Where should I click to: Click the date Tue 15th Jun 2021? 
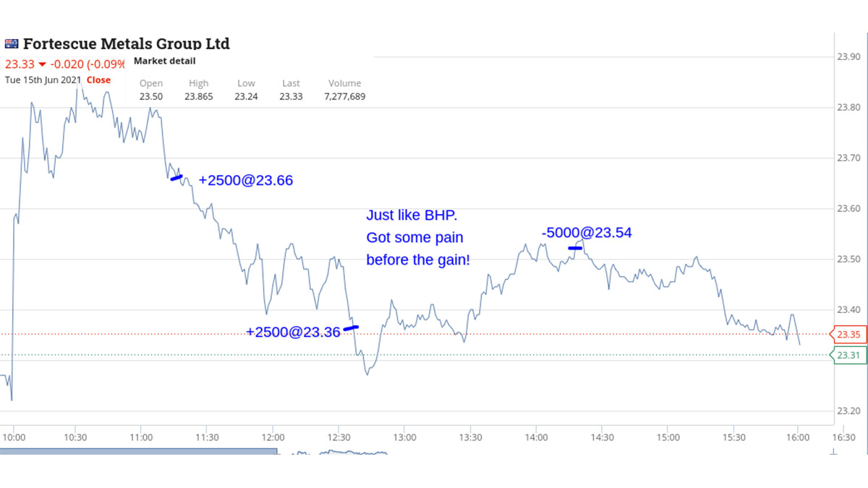[x=43, y=80]
